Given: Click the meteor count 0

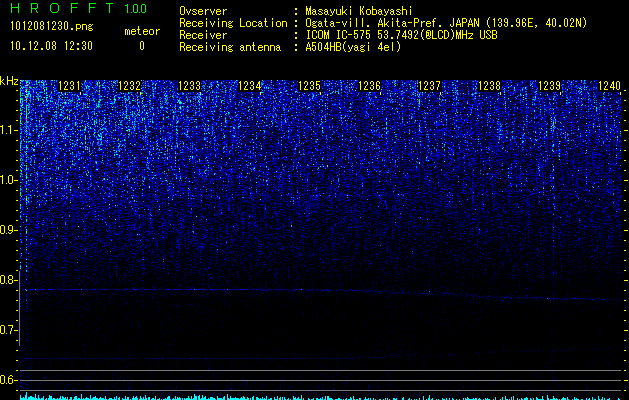Looking at the screenshot, I should [142, 46].
